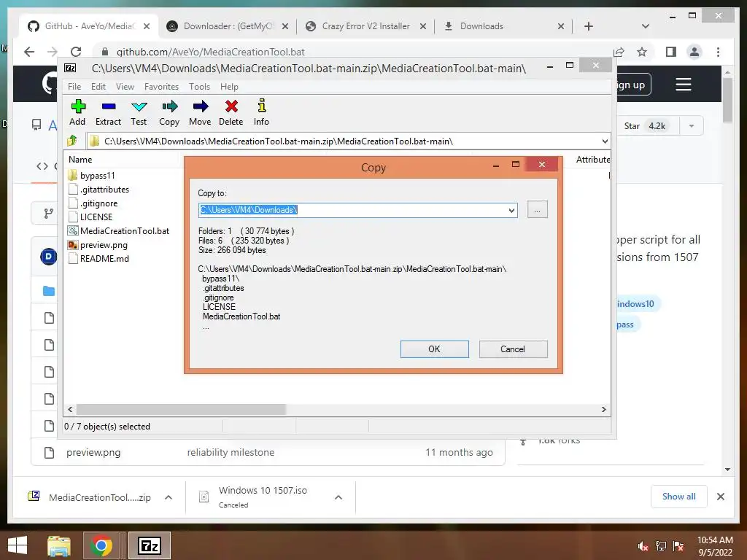Click preview.png link on GitHub page

pyautogui.click(x=93, y=452)
